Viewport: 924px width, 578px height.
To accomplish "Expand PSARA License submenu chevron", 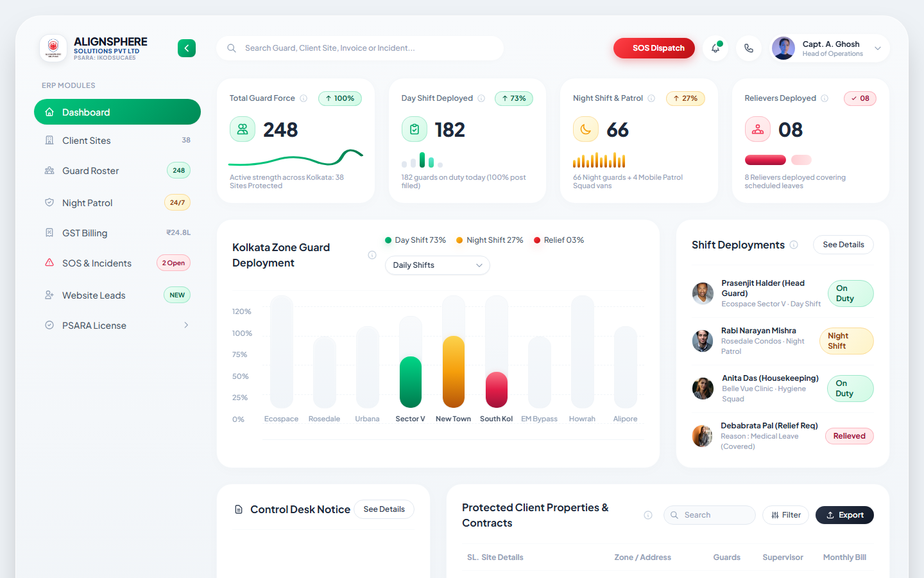I will tap(186, 325).
